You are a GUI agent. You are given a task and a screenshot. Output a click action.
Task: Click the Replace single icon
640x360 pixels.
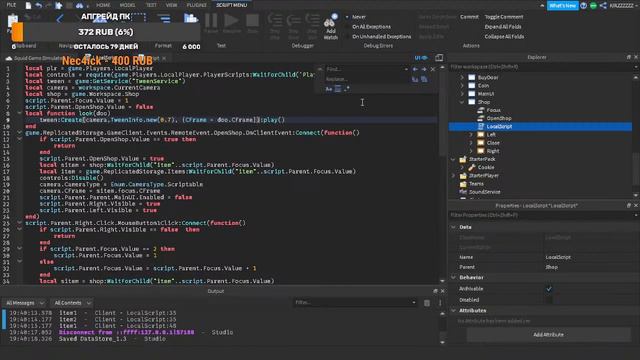click(415, 79)
